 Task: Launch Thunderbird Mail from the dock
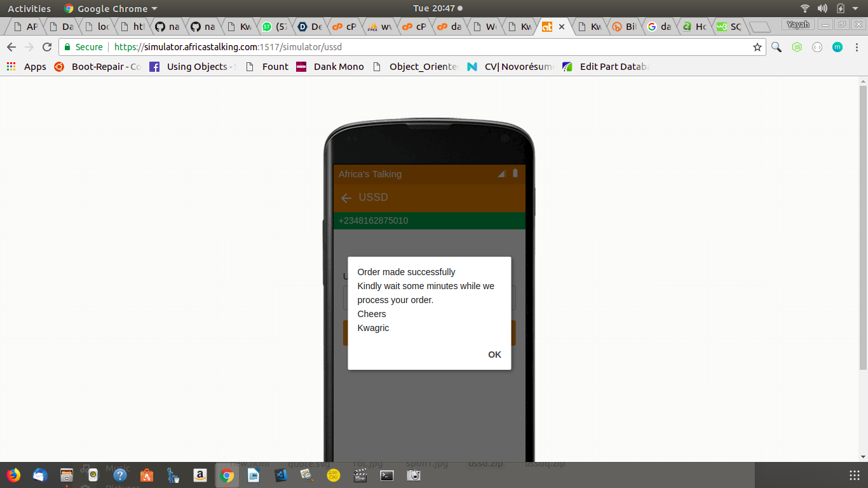point(40,475)
